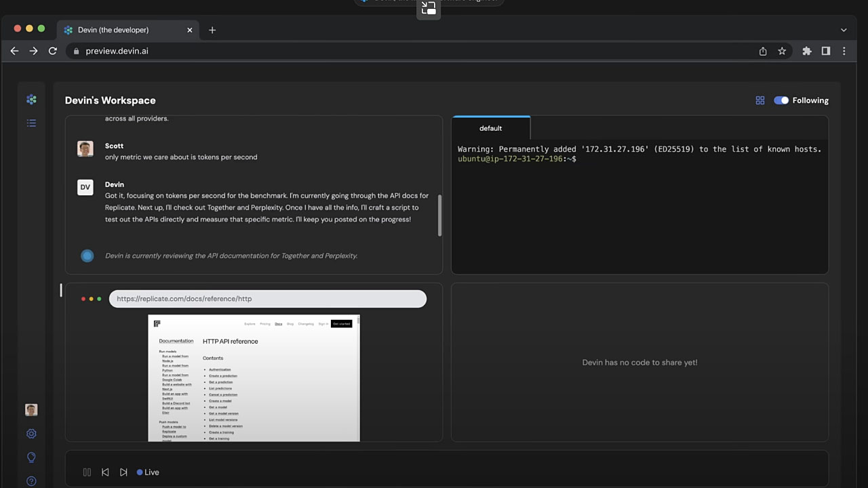Jump to Live in playback bar
This screenshot has height=488, width=868.
click(x=148, y=472)
